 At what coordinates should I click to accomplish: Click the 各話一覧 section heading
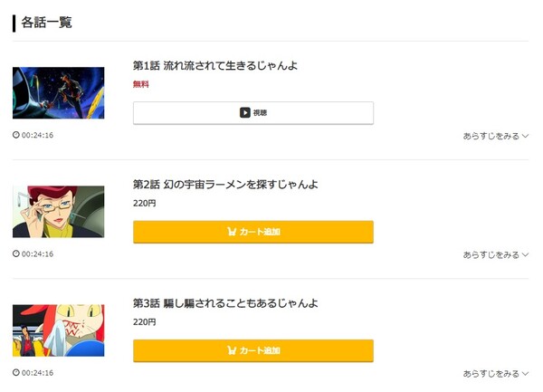point(47,22)
